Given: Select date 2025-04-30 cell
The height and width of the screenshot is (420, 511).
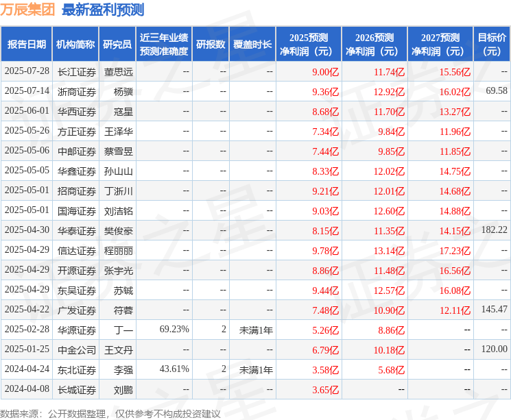Looking at the screenshot, I should [x=27, y=230].
